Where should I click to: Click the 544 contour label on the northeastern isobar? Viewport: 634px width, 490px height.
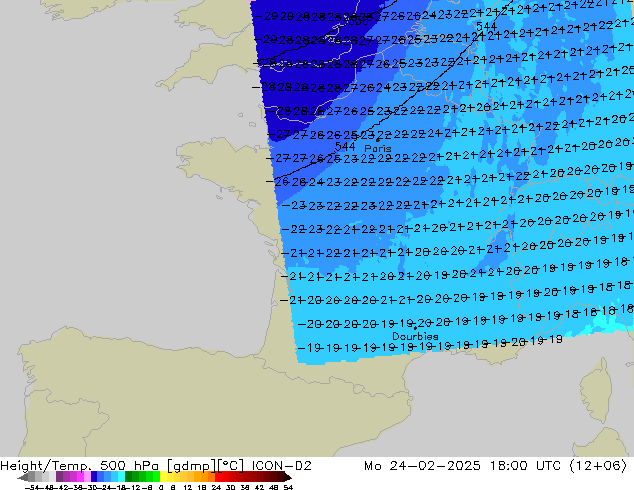click(x=486, y=27)
